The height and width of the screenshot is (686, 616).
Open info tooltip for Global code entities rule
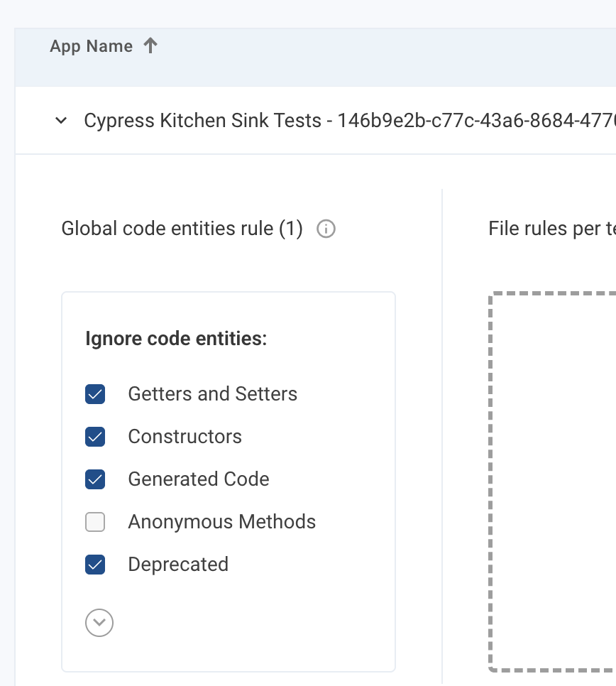tap(326, 229)
